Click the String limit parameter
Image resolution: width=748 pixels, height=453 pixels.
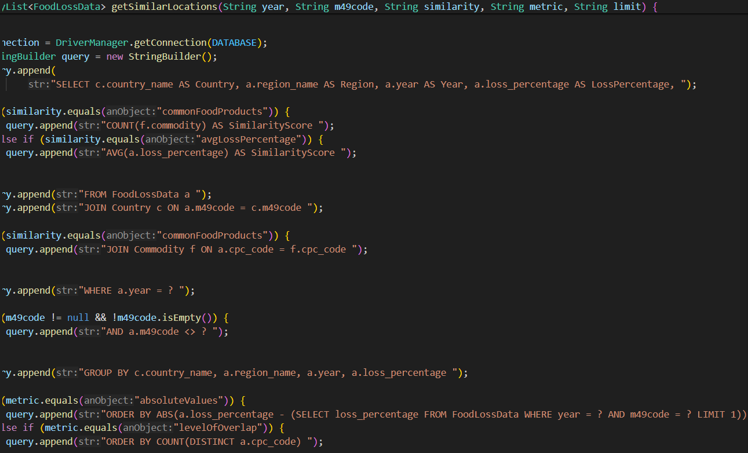[x=607, y=7]
